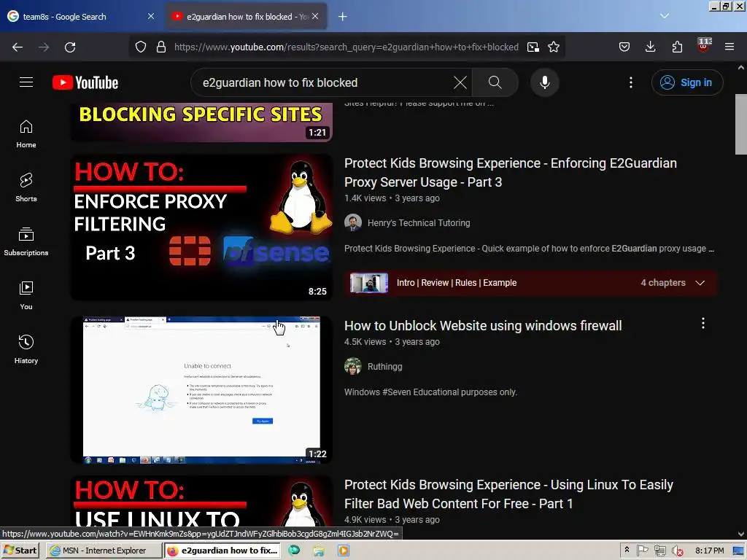
Task: Sign in to YouTube
Action: (687, 82)
